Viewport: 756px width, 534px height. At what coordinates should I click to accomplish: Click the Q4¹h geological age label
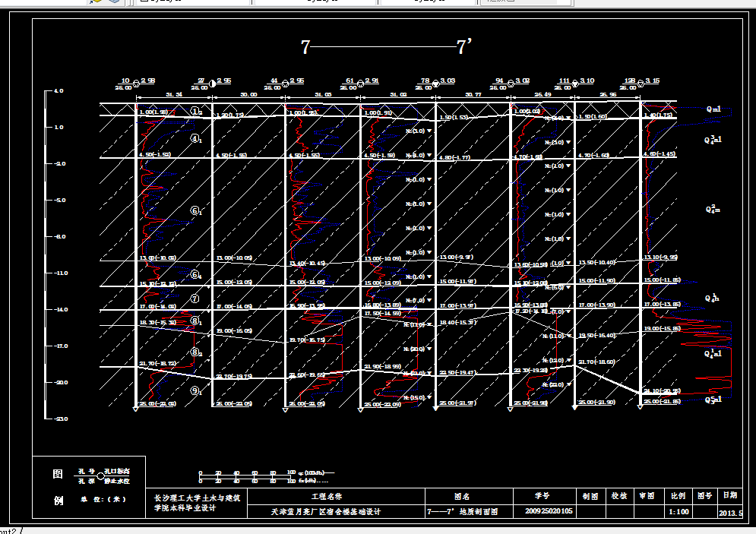(x=712, y=299)
